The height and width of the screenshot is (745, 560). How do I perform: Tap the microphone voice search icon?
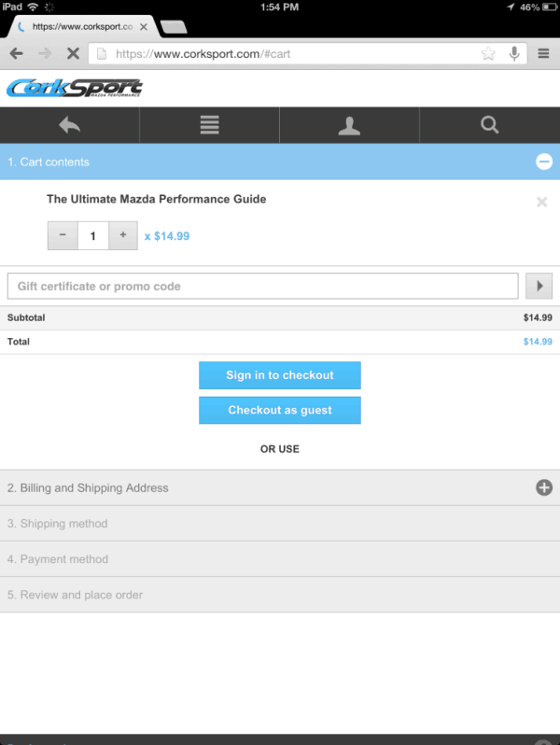coord(514,54)
